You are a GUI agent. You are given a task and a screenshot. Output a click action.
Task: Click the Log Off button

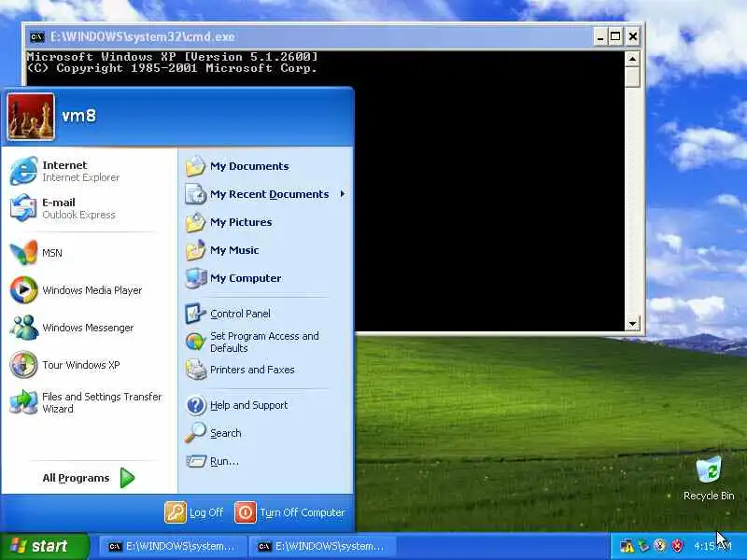click(x=194, y=512)
